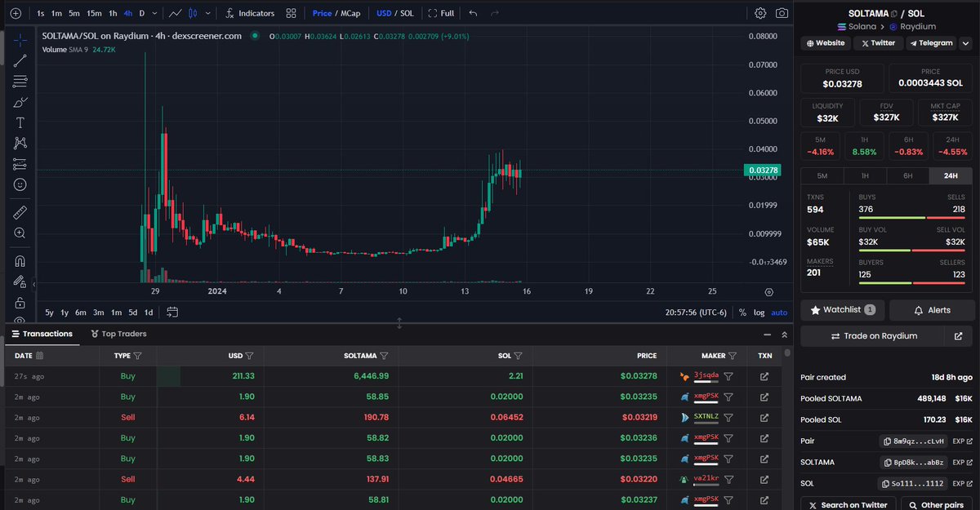
Task: Select the 1s timeframe
Action: click(40, 13)
